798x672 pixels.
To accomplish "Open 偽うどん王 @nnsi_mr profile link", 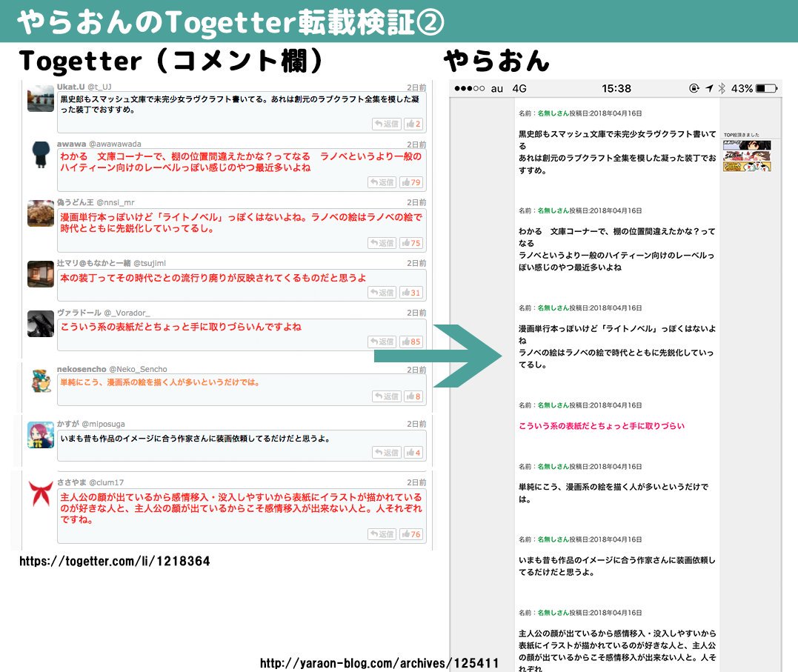I will (96, 202).
